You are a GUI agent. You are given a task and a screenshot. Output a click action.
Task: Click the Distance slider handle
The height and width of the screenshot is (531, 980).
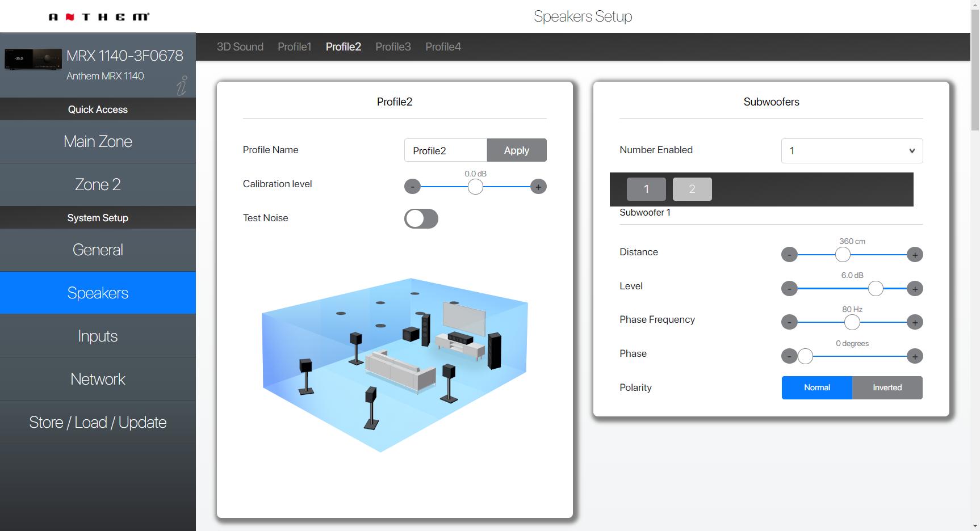tap(843, 255)
